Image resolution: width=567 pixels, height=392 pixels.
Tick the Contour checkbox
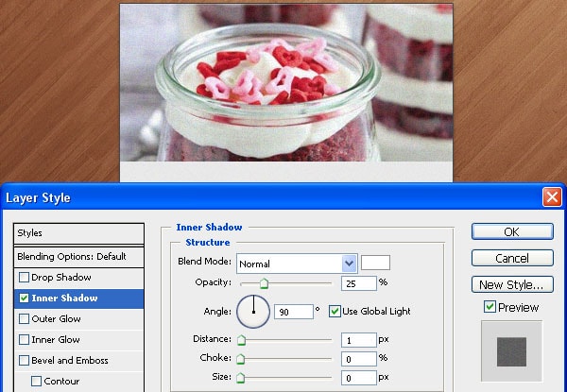(x=36, y=382)
